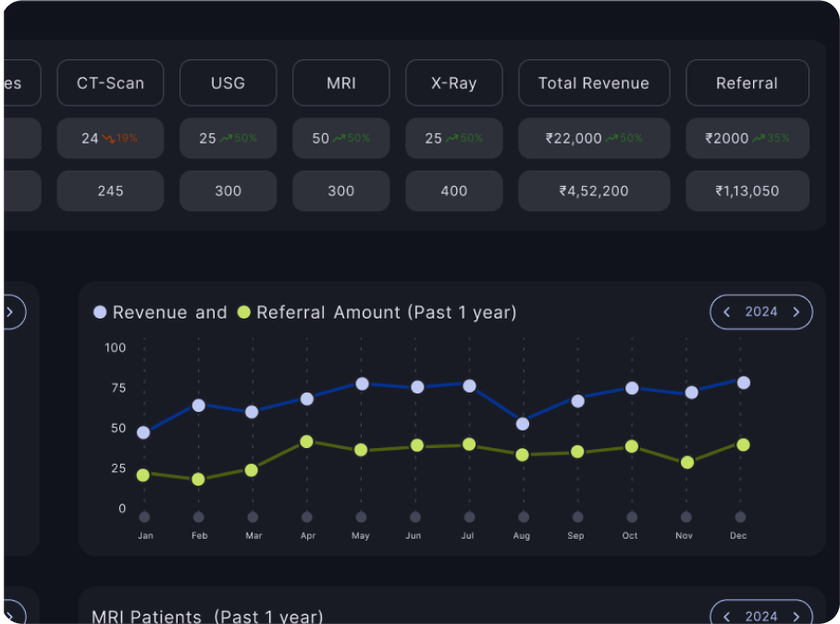Click the Dec referral data point
This screenshot has height=624, width=840.
(x=743, y=444)
